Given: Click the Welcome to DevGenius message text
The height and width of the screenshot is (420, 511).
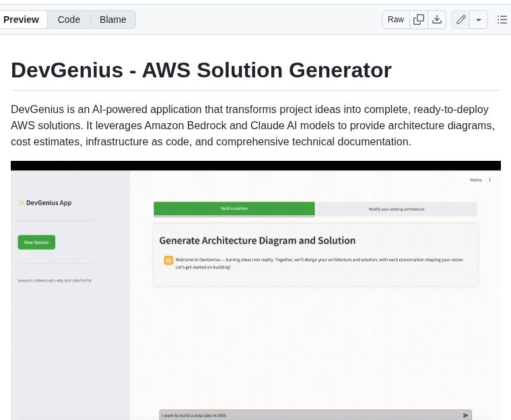Looking at the screenshot, I should (x=320, y=263).
